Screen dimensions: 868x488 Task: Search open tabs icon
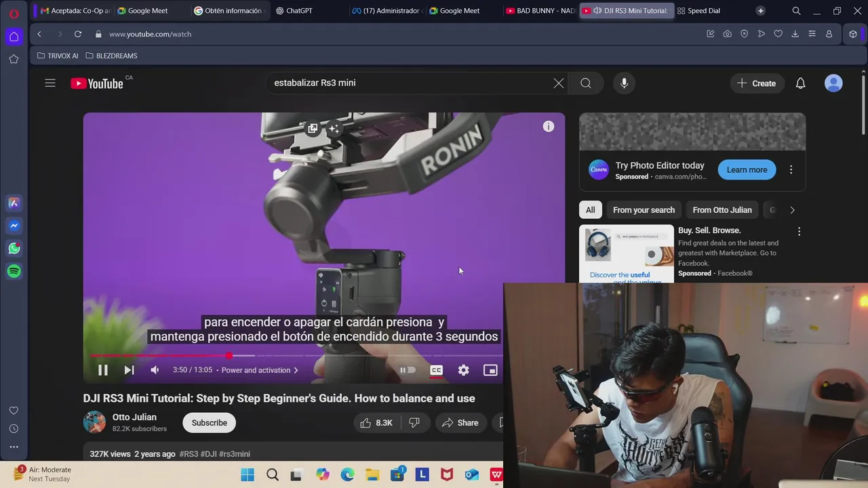[x=797, y=11]
